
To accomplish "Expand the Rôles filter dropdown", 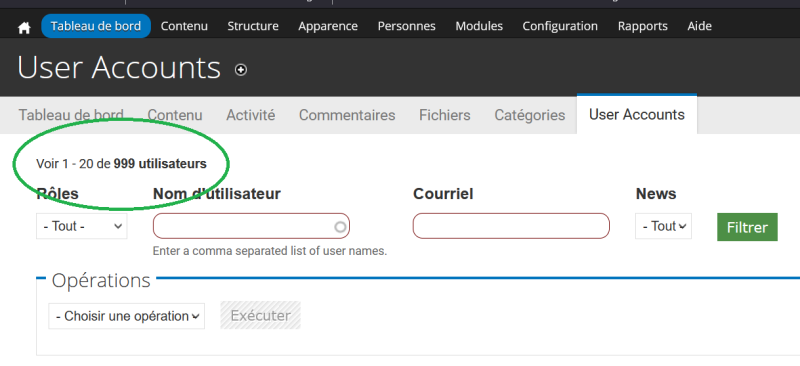I will click(x=82, y=226).
